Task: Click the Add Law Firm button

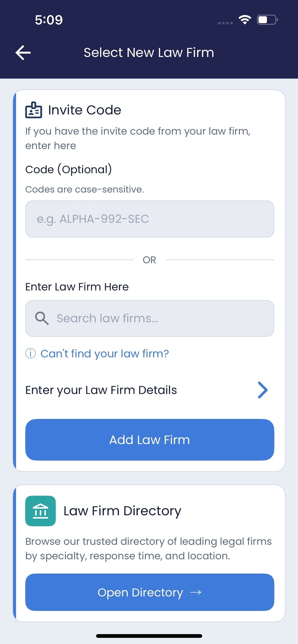Action: tap(149, 440)
